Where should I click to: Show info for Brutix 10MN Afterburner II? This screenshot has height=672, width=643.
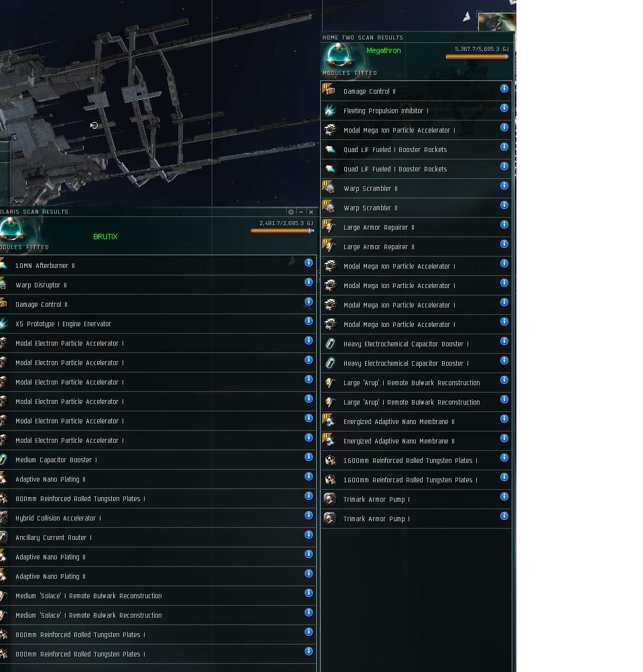tap(308, 263)
